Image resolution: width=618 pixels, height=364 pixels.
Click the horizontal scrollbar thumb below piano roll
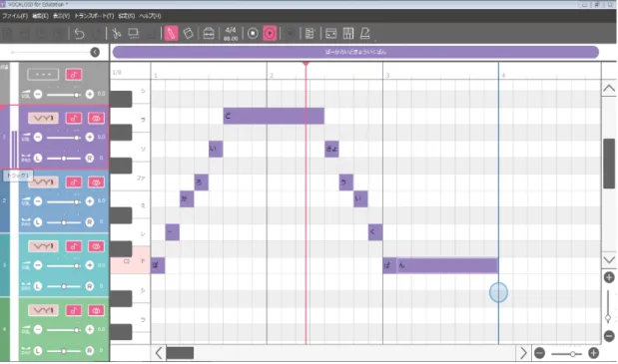click(180, 353)
